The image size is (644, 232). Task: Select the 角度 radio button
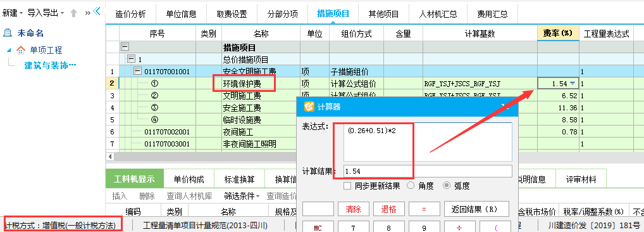click(x=411, y=186)
